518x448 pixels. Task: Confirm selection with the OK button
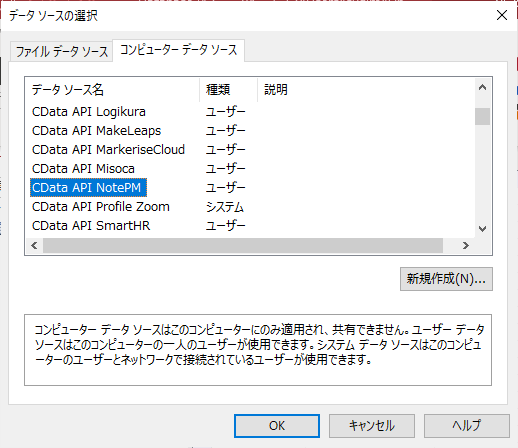(277, 426)
